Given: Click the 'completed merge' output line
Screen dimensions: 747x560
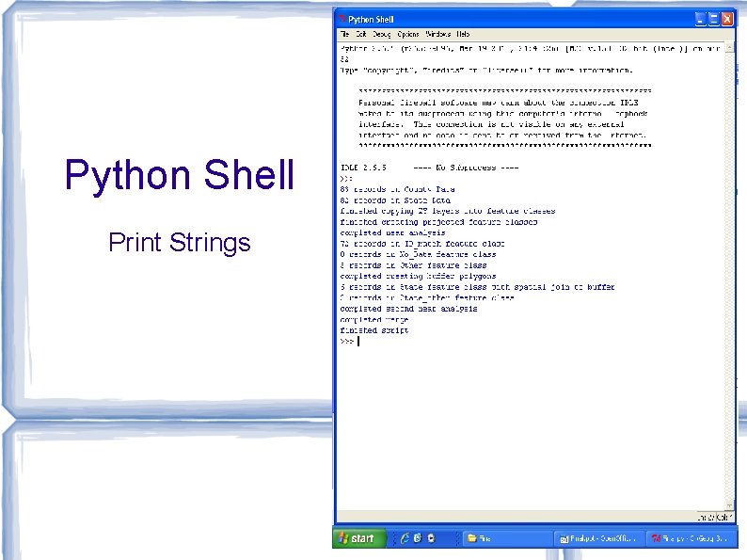Looking at the screenshot, I should tap(374, 319).
